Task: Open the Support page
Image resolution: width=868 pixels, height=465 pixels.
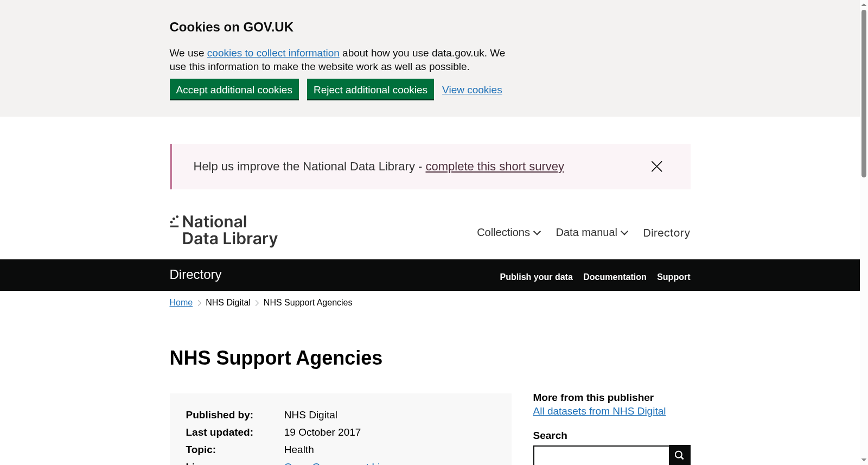Action: [x=673, y=277]
